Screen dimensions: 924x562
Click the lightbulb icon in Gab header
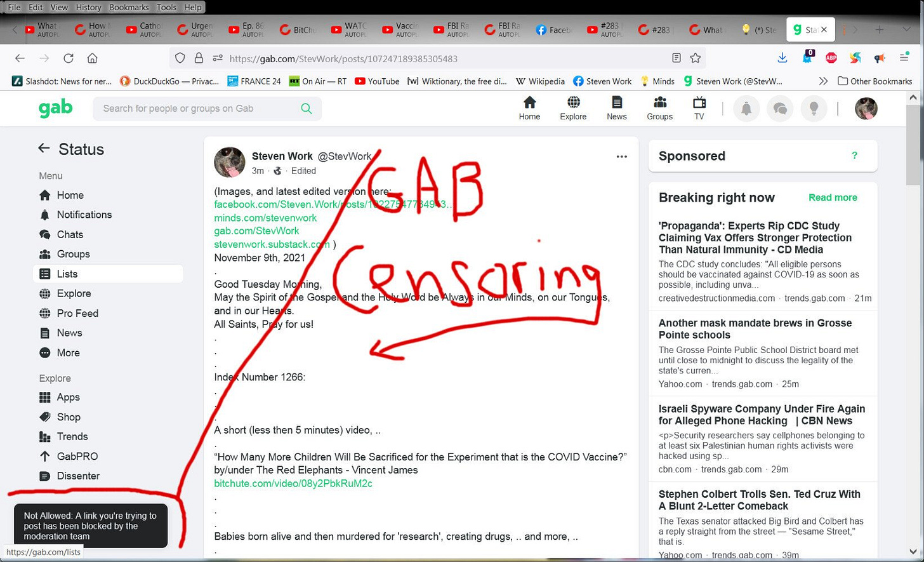pyautogui.click(x=814, y=109)
